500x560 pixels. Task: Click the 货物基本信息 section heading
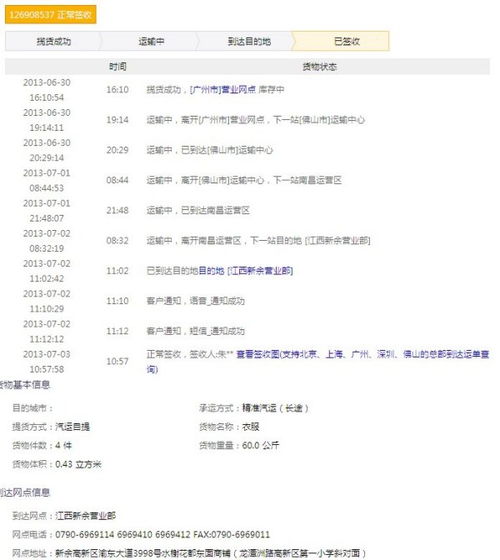coord(25,385)
